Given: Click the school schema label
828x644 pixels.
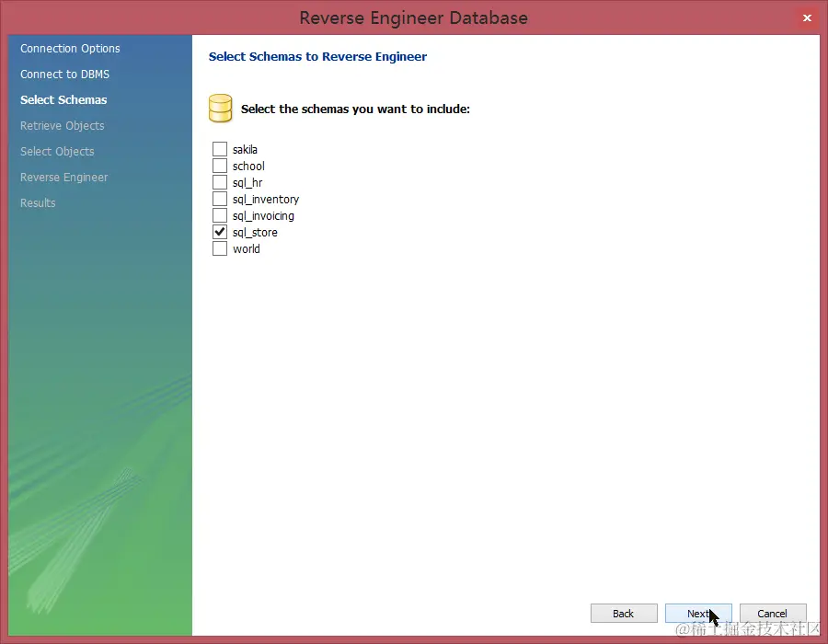Looking at the screenshot, I should tap(248, 166).
